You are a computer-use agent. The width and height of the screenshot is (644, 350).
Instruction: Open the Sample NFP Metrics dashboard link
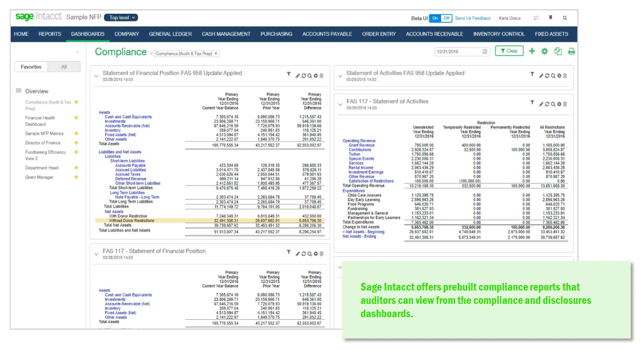[x=45, y=134]
